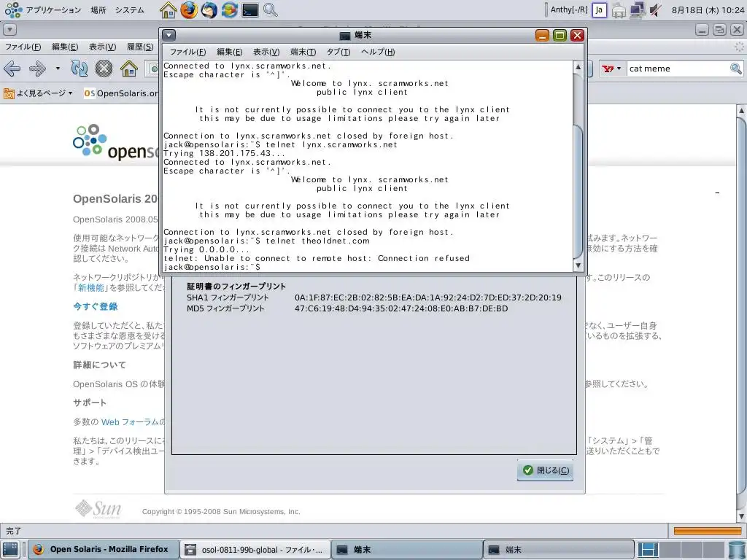Follow the Web フォーラム link
The height and width of the screenshot is (560, 747).
pos(133,422)
